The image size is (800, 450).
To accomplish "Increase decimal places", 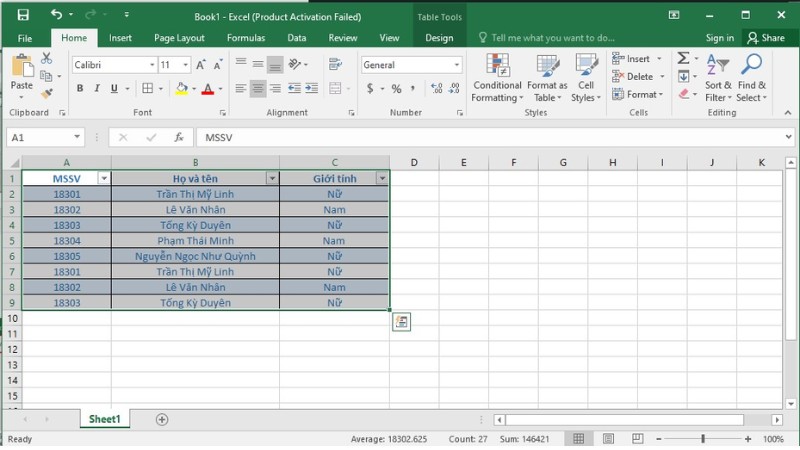I will tap(437, 89).
